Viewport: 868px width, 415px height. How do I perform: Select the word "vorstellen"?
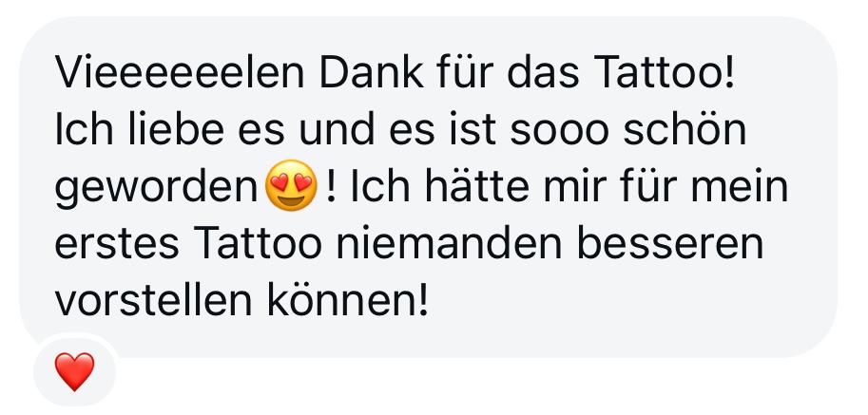153,302
